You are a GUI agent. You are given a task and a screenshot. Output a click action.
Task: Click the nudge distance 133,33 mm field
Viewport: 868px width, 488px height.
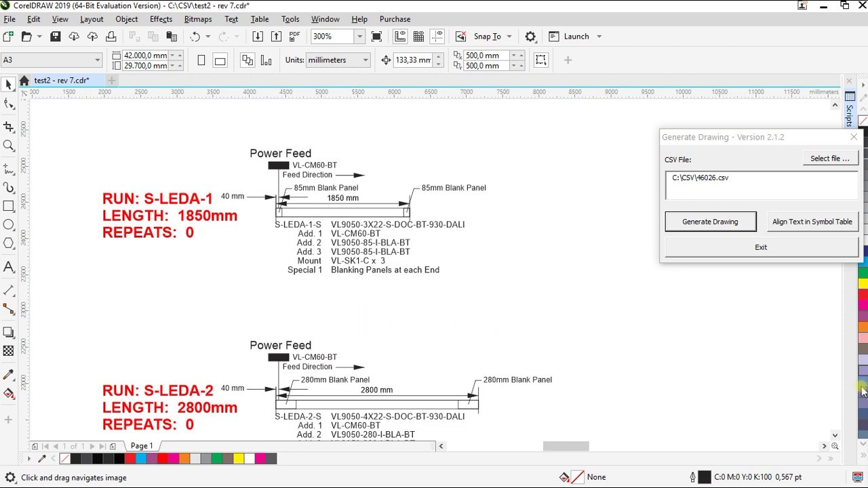[x=413, y=60]
